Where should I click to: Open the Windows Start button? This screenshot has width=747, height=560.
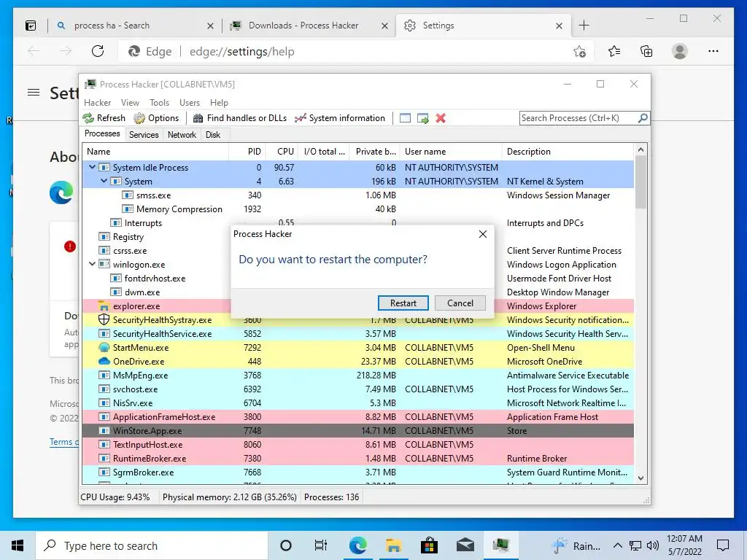18,545
